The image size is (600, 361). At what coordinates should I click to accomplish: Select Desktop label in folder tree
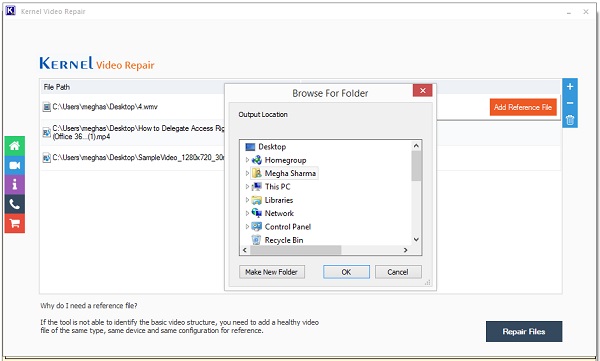[272, 147]
